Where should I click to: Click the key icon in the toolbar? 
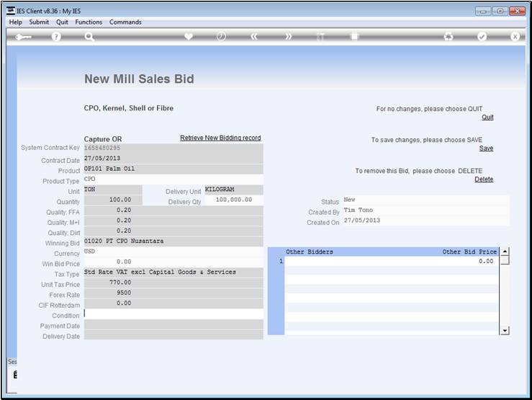[x=23, y=37]
